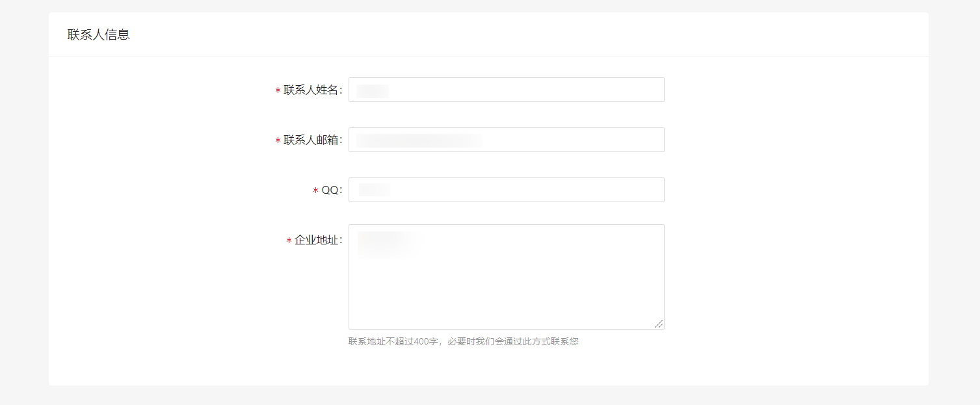Click the 联系人姓名 input field
This screenshot has width=980, height=405.
click(506, 90)
